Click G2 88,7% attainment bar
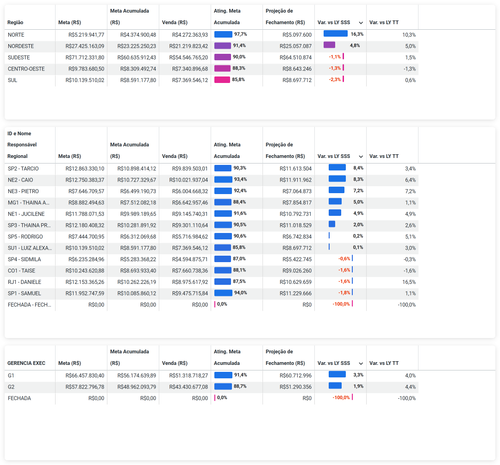This screenshot has width=500, height=465. tap(223, 386)
